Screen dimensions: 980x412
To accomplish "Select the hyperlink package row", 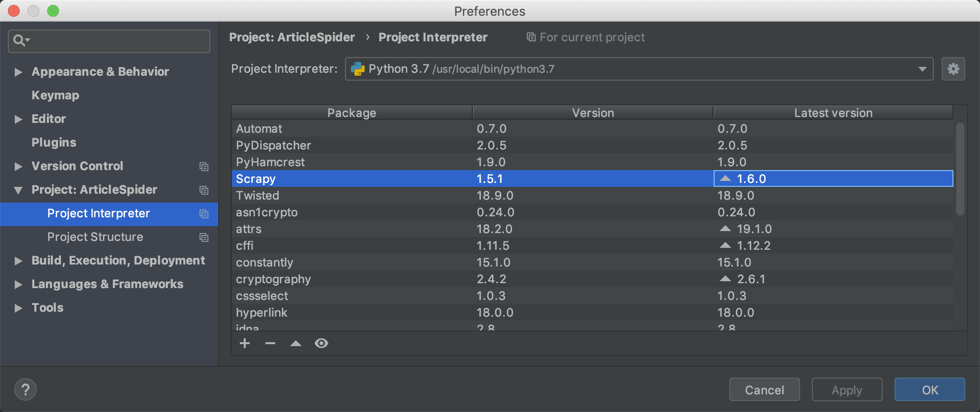I will pyautogui.click(x=592, y=313).
